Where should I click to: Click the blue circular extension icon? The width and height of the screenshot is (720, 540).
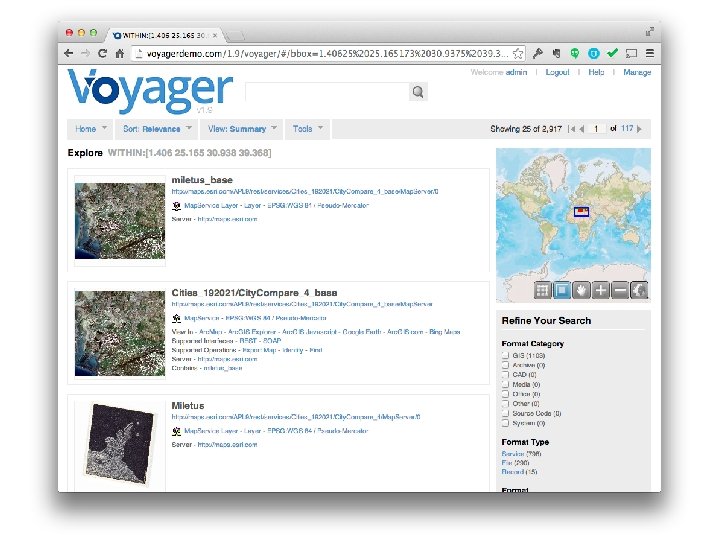click(x=594, y=53)
